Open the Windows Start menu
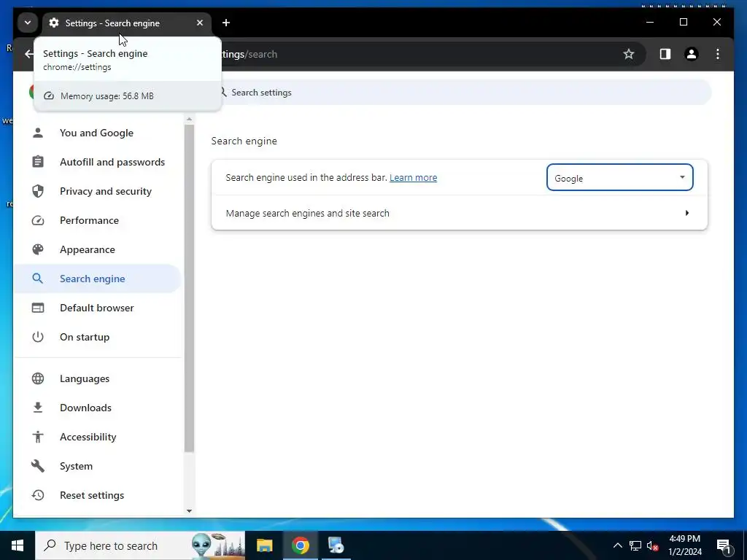Image resolution: width=747 pixels, height=560 pixels. tap(18, 545)
